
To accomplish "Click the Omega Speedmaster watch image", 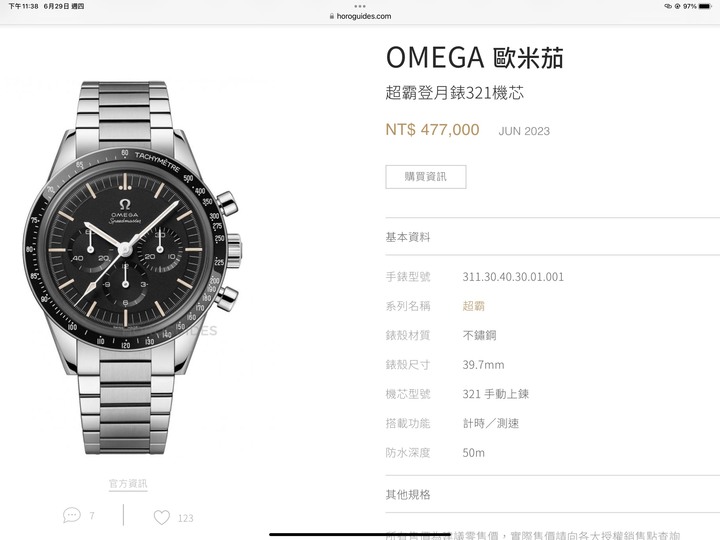I will (x=133, y=268).
